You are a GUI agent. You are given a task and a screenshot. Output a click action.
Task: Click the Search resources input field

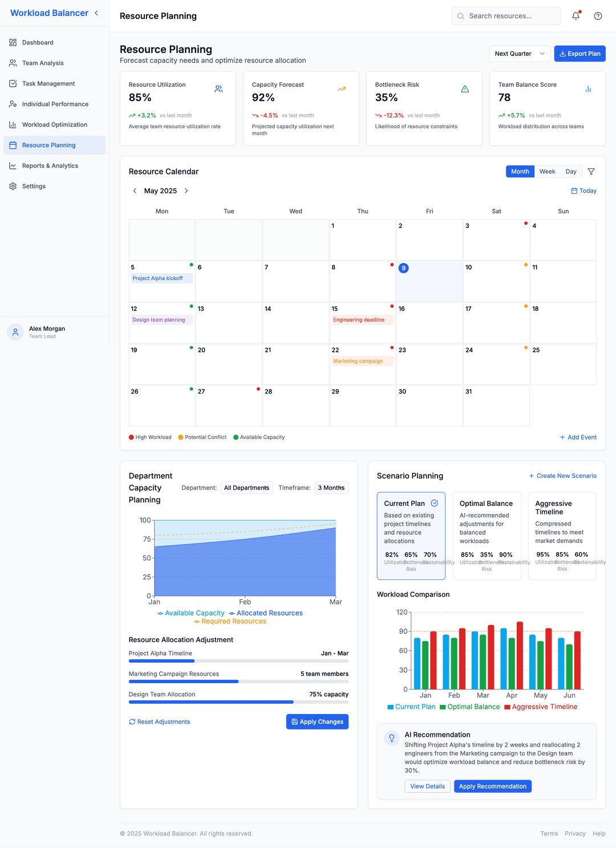click(506, 15)
